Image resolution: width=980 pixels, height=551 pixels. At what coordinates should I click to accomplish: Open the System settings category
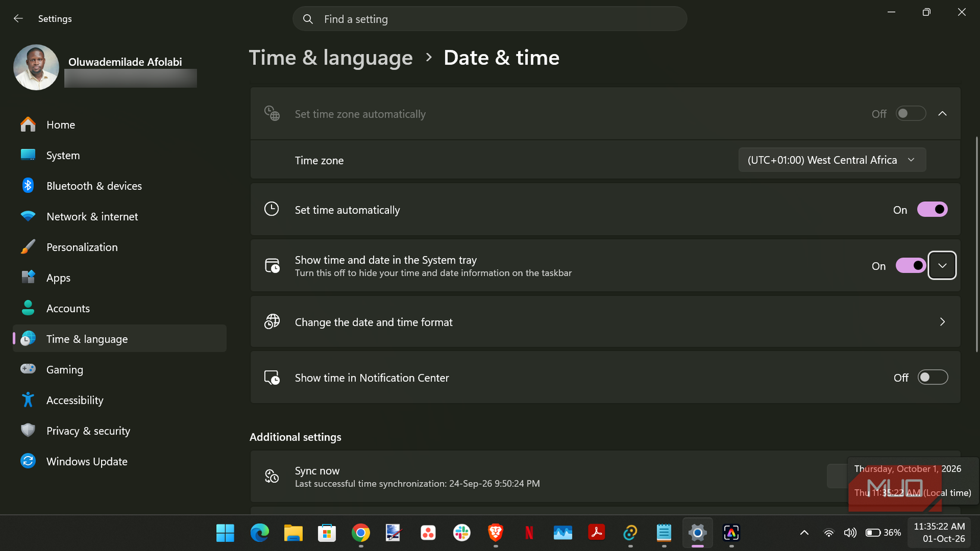click(119, 155)
